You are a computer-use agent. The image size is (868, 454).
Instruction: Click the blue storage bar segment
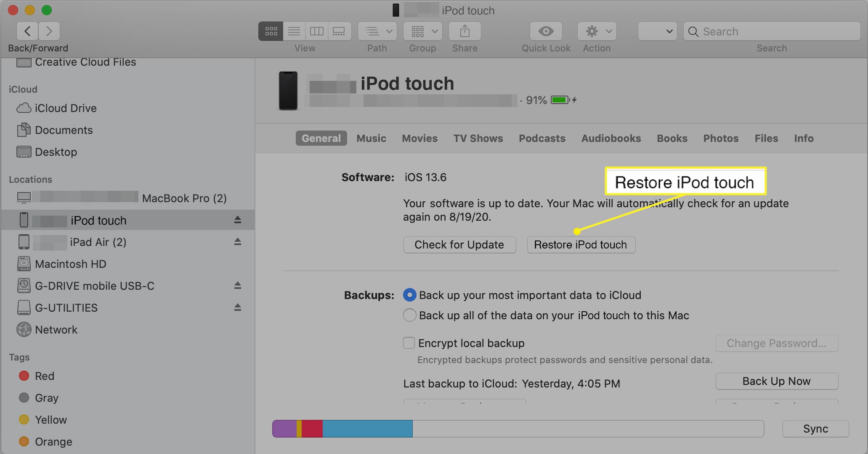coord(367,429)
